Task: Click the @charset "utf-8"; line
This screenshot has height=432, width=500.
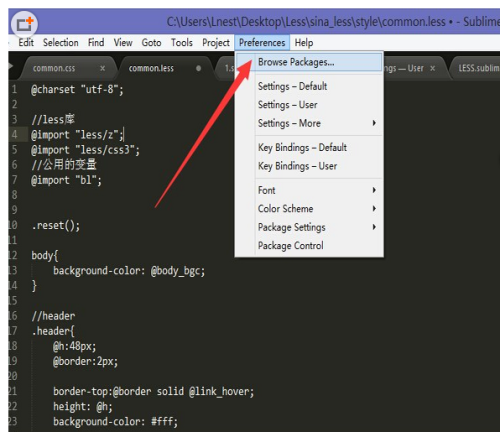Action: pyautogui.click(x=77, y=90)
